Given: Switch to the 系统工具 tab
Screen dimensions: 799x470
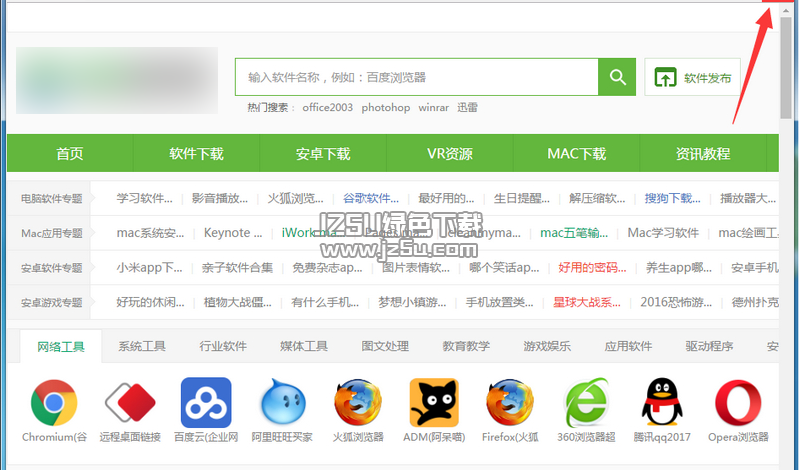Looking at the screenshot, I should [x=142, y=347].
